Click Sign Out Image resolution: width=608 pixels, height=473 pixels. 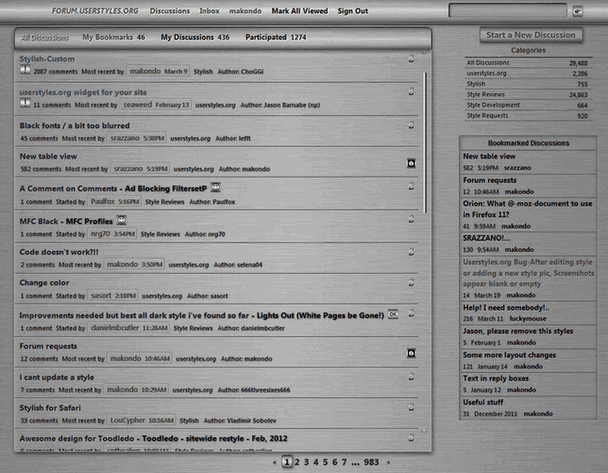pyautogui.click(x=352, y=11)
